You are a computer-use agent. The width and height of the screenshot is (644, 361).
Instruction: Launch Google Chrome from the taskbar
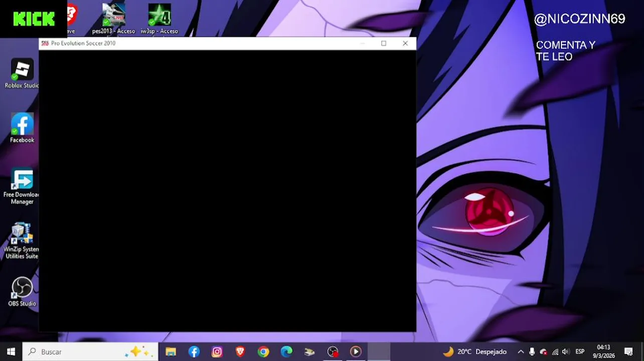pyautogui.click(x=263, y=352)
